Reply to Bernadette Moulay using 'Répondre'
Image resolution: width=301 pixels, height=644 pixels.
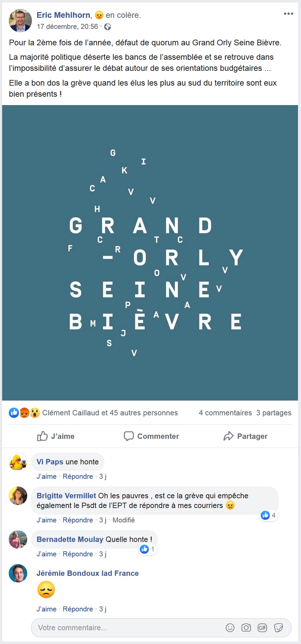pyautogui.click(x=78, y=554)
